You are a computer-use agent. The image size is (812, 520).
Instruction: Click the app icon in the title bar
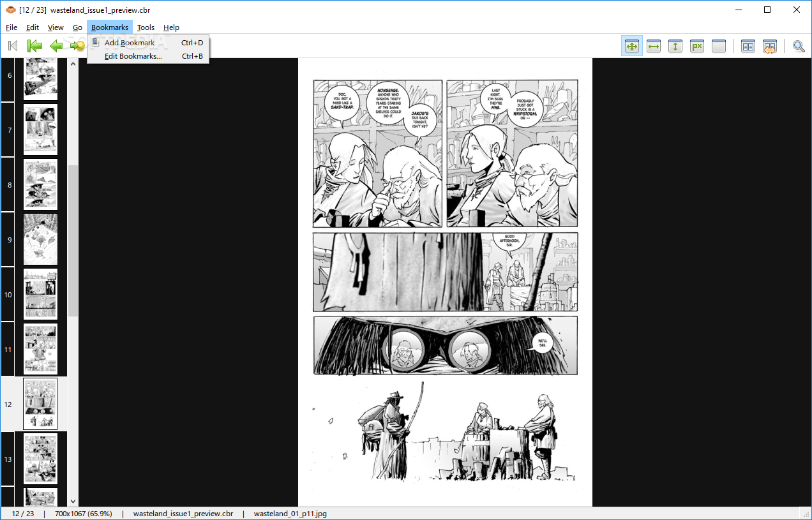tap(11, 10)
